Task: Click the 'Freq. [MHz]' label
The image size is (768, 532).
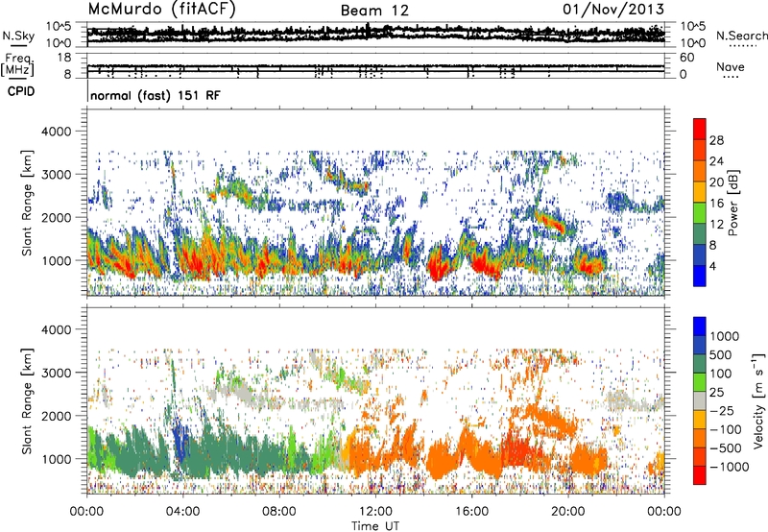Action: click(17, 65)
